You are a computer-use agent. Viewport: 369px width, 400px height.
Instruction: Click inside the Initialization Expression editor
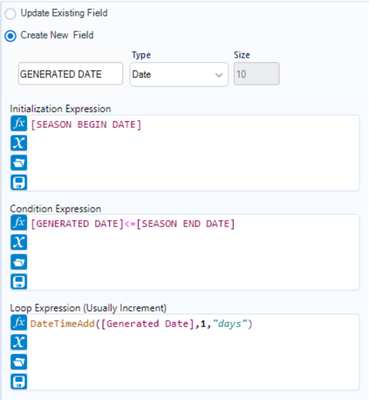point(193,153)
